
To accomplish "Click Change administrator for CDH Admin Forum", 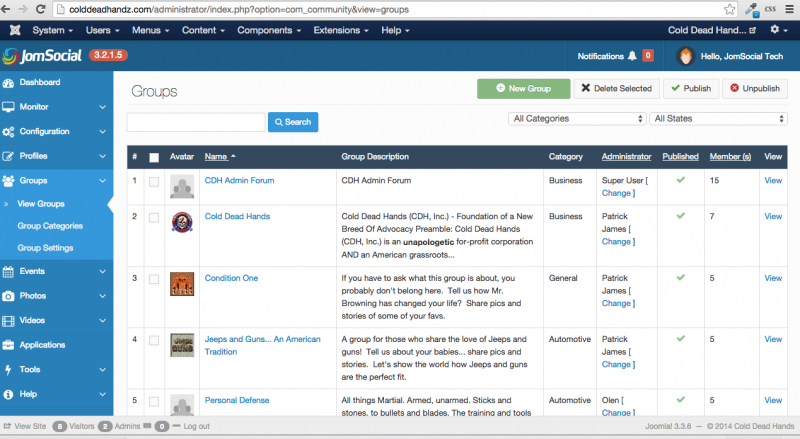I will coord(616,193).
